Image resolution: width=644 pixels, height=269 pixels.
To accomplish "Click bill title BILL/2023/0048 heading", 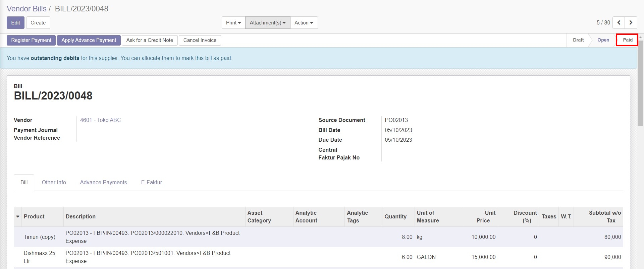I will [53, 96].
